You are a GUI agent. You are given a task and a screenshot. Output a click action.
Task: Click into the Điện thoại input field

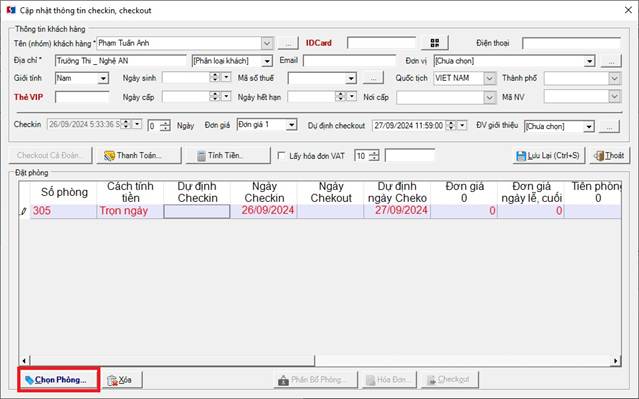pyautogui.click(x=571, y=44)
